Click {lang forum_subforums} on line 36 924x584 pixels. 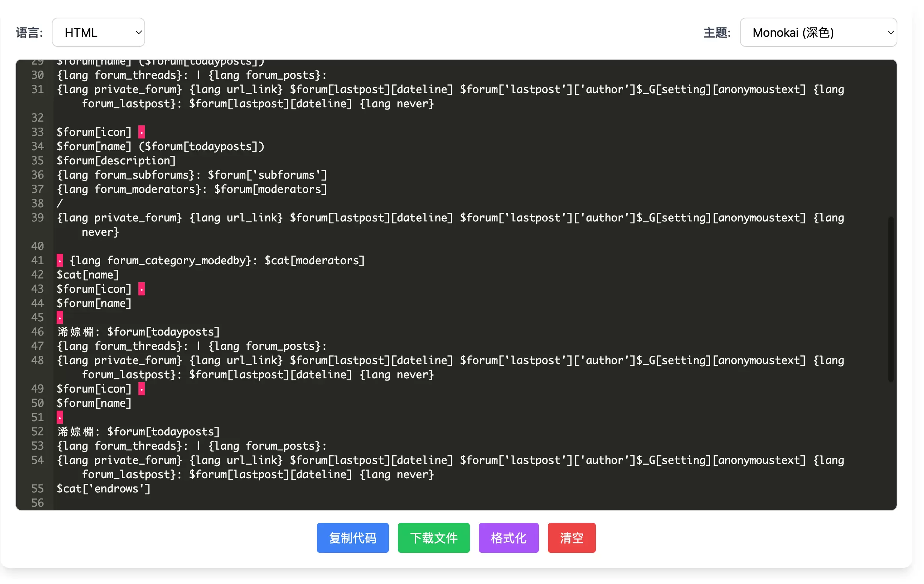[x=126, y=175]
